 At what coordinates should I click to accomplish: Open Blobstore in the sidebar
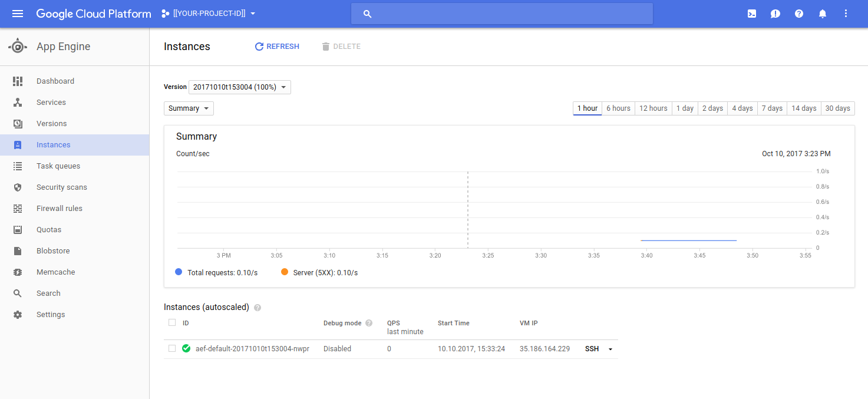(74, 251)
